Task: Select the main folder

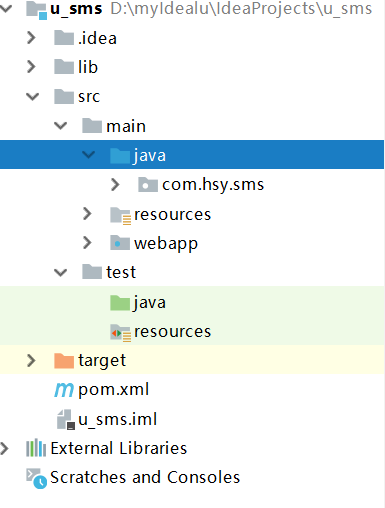Action: coord(126,126)
